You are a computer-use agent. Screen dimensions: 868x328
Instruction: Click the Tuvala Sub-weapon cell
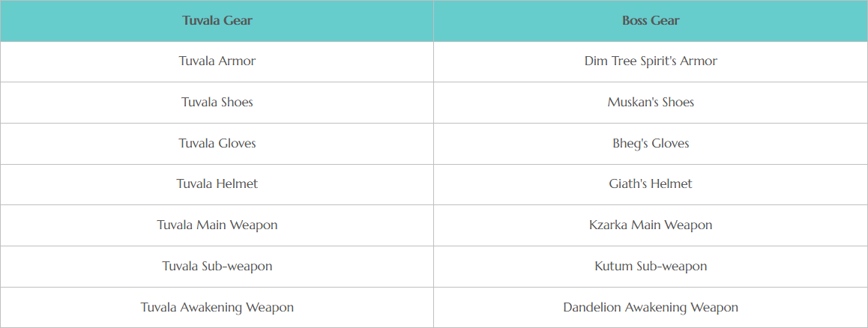pyautogui.click(x=217, y=266)
